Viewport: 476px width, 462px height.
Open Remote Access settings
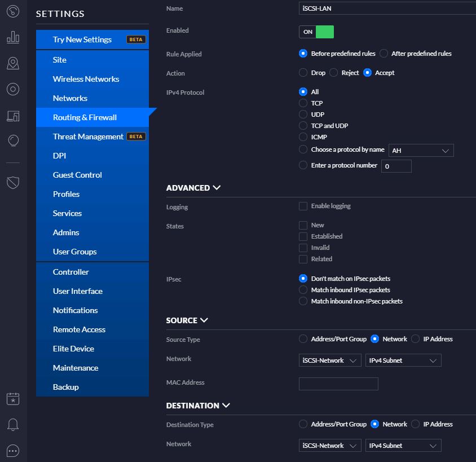(x=92, y=329)
